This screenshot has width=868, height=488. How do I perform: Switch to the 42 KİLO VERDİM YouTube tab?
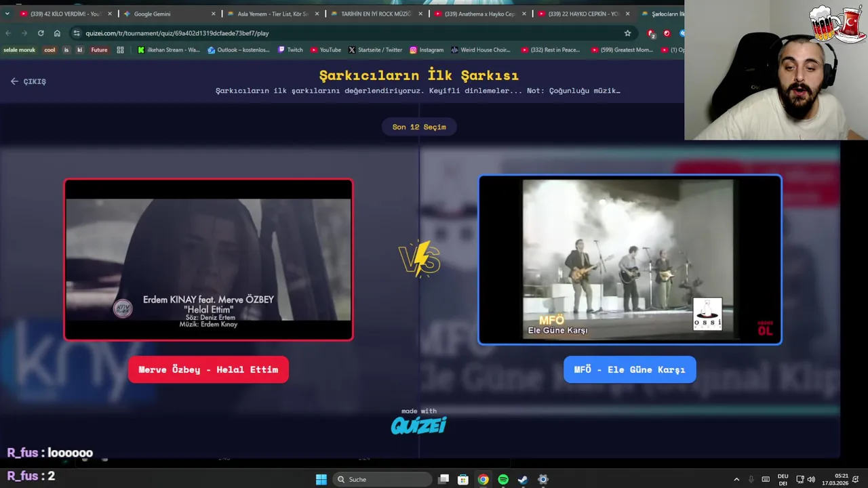tap(66, 14)
